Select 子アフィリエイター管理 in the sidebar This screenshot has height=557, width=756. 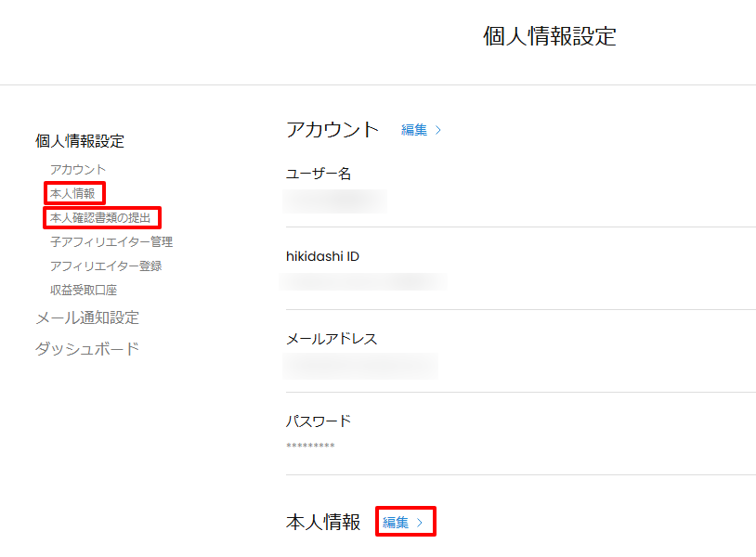[x=111, y=241]
